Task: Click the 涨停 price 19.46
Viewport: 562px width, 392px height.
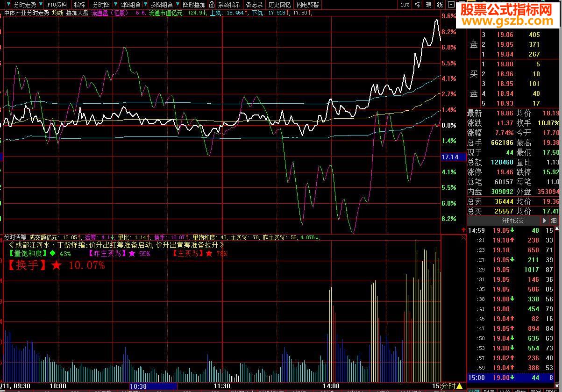Action: coord(504,172)
